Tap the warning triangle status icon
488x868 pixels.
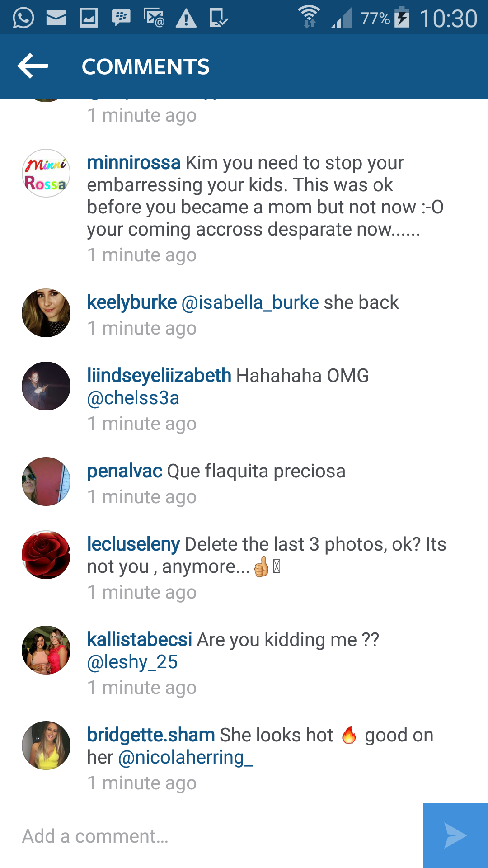186,19
